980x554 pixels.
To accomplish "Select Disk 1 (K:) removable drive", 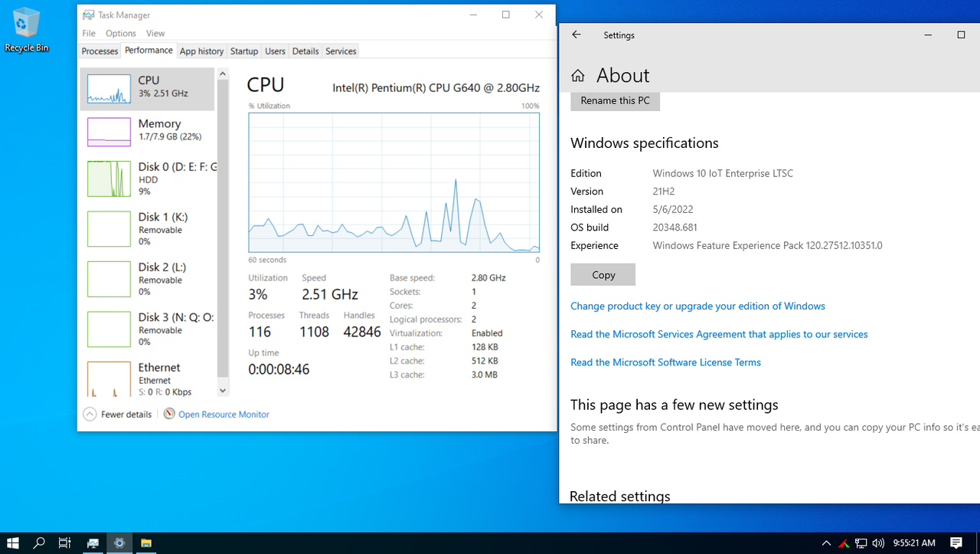I will 149,228.
